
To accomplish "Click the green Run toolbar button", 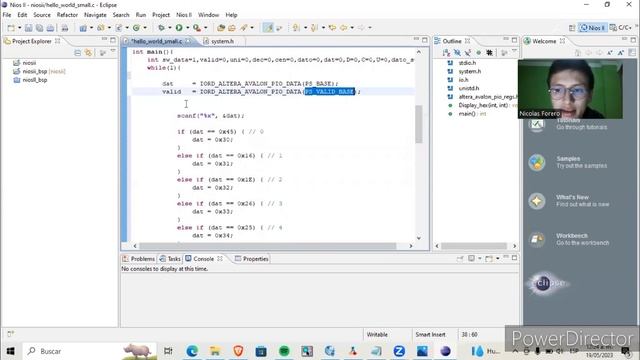I will pos(179,28).
